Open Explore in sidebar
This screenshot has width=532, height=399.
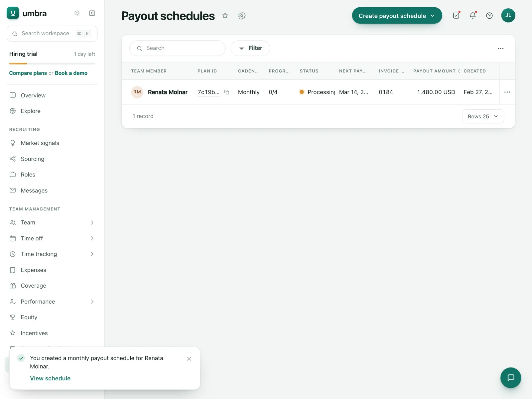pos(52,111)
